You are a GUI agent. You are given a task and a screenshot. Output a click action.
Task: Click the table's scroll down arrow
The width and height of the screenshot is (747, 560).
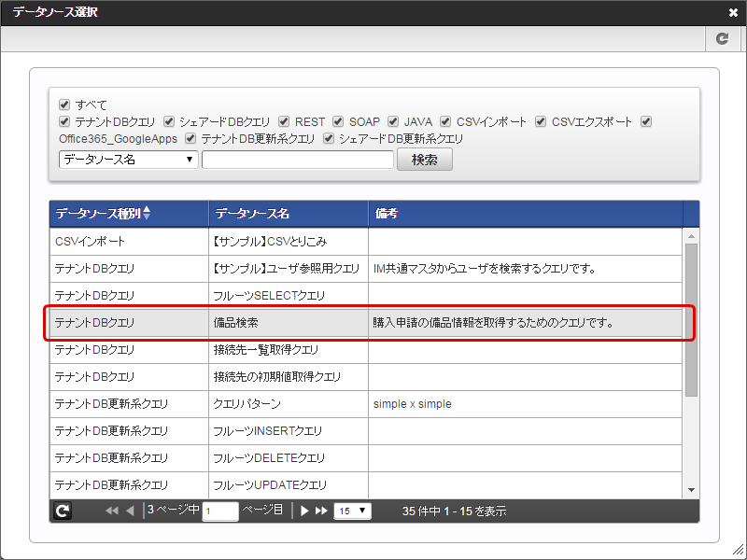coord(691,490)
